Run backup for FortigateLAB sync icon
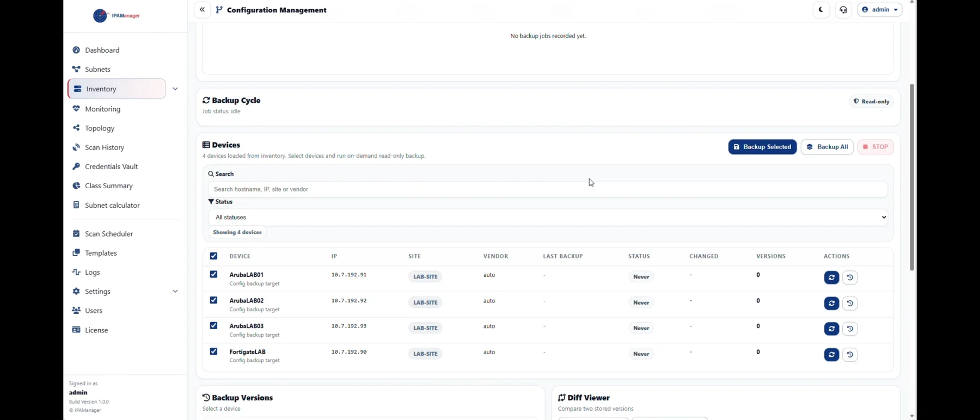980x420 pixels. [x=831, y=355]
